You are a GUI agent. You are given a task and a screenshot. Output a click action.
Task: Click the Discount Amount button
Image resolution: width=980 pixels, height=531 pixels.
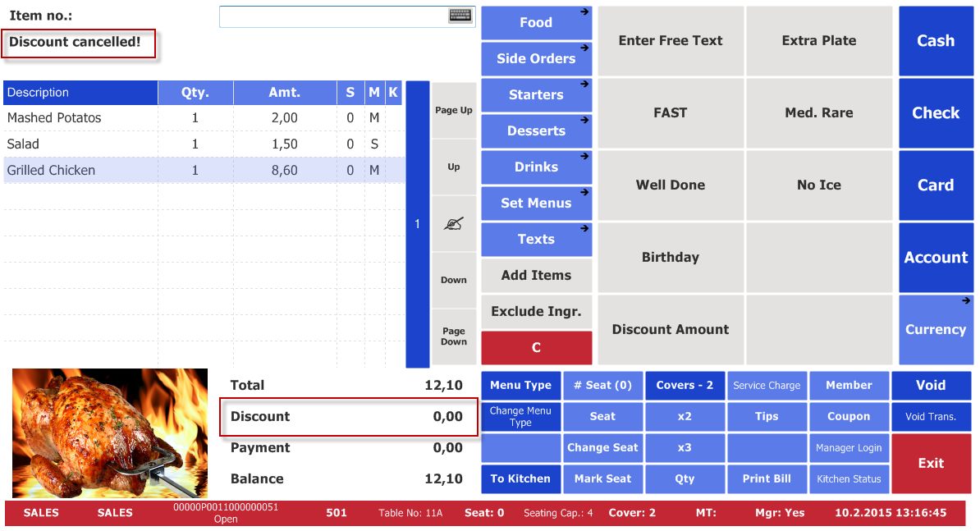tap(670, 330)
